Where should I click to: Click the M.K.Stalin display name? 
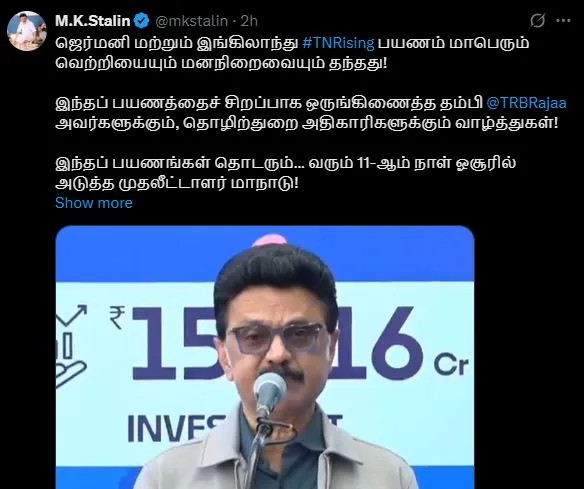coord(92,21)
